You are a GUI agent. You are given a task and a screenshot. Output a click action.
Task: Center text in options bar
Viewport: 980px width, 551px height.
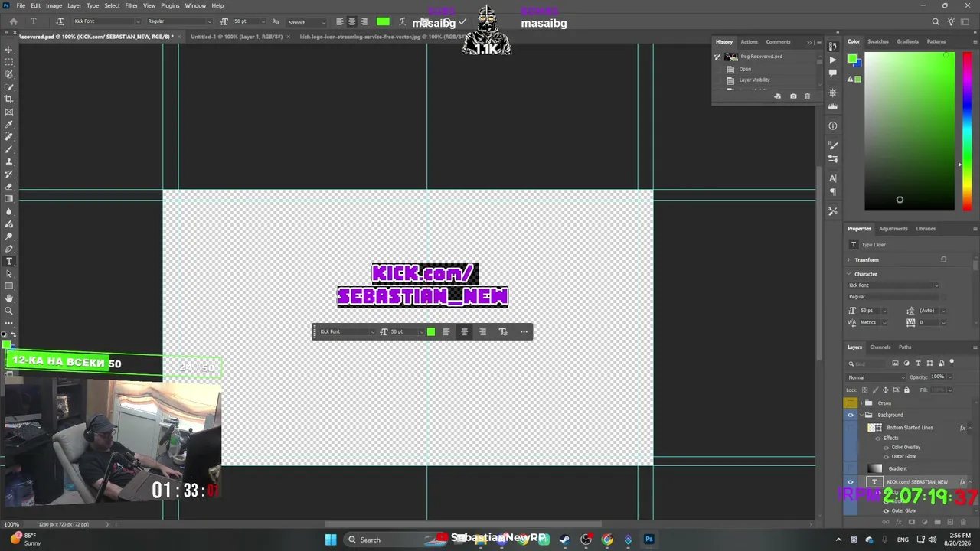tap(351, 21)
